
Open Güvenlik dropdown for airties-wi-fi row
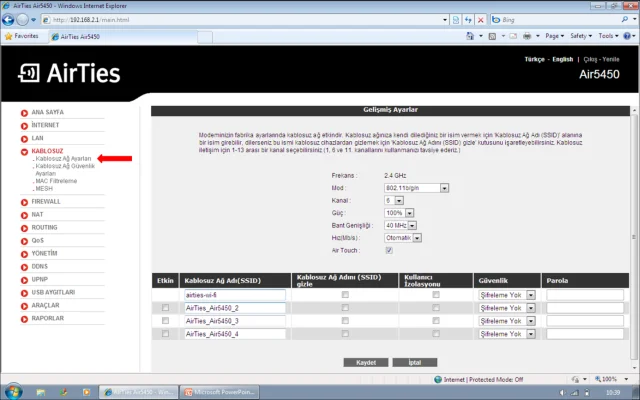point(507,295)
